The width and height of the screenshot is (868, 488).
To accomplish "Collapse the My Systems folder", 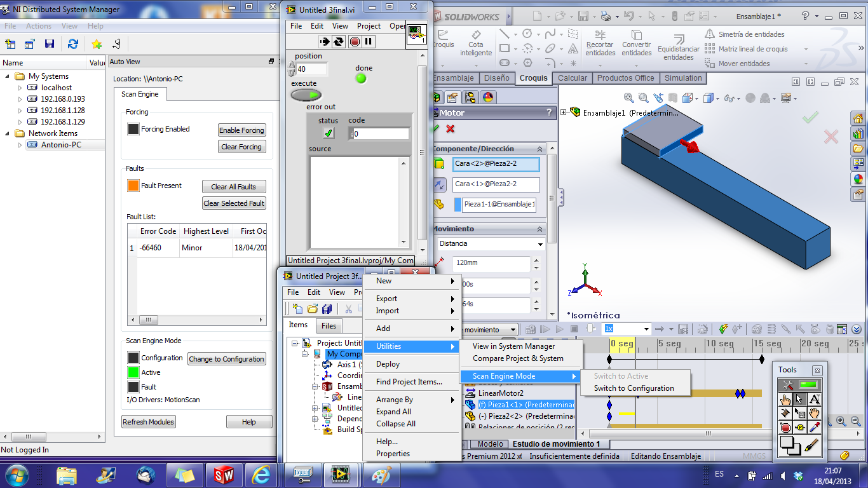I will pyautogui.click(x=7, y=76).
